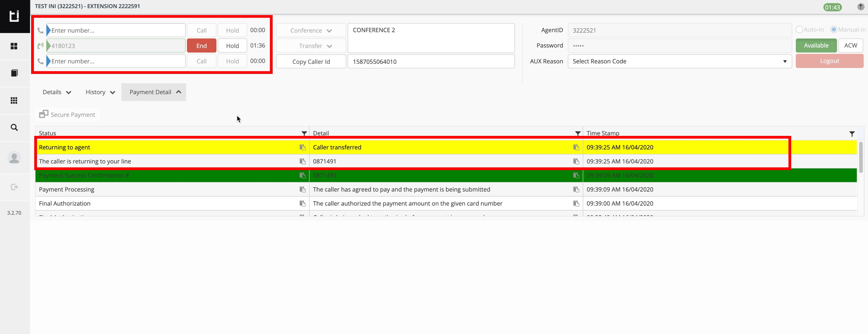Screen dimensions: 868x334
Task: Copy the Payment Processing status cell
Action: tap(302, 189)
